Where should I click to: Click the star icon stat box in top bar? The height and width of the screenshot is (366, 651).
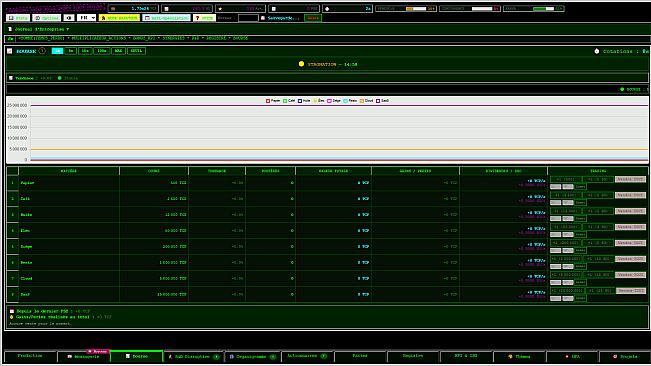[x=240, y=8]
